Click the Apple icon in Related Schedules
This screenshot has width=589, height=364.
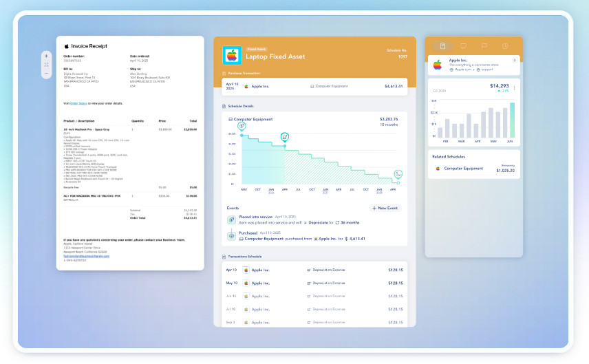(438, 169)
